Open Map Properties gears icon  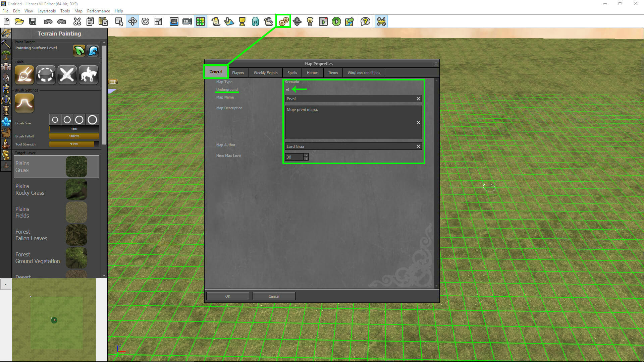click(283, 21)
